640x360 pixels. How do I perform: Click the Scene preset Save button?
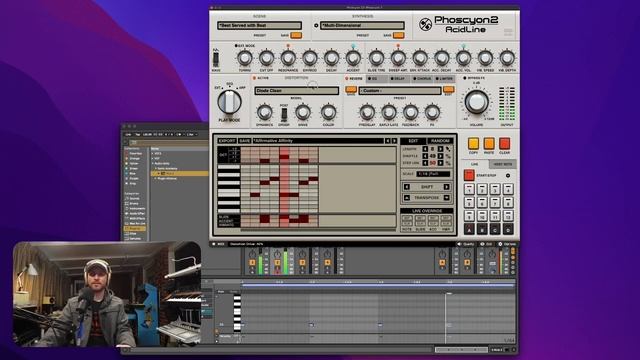pyautogui.click(x=296, y=36)
